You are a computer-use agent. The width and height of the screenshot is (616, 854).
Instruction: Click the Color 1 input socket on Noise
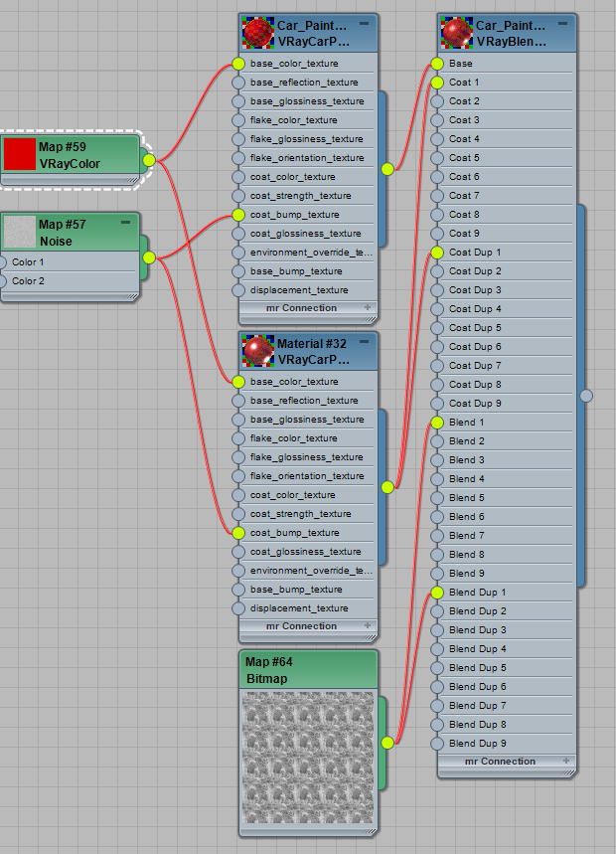[3, 262]
